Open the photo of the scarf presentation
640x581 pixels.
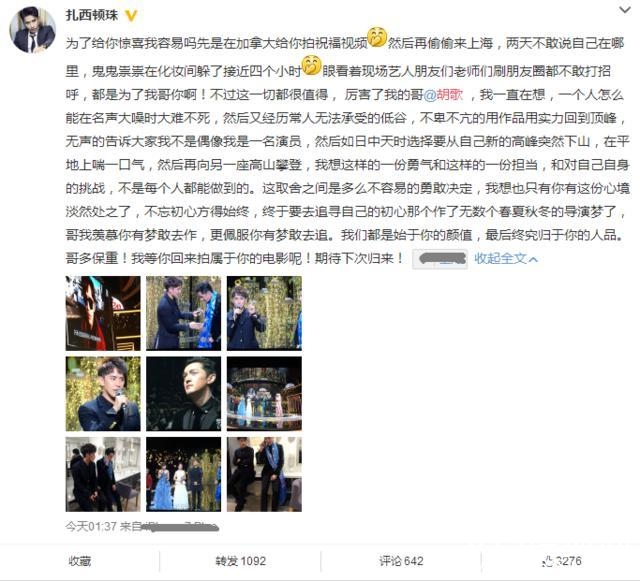(184, 313)
